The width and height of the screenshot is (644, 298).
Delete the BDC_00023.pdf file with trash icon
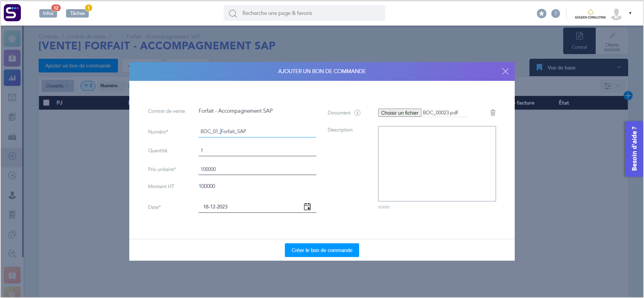(493, 113)
